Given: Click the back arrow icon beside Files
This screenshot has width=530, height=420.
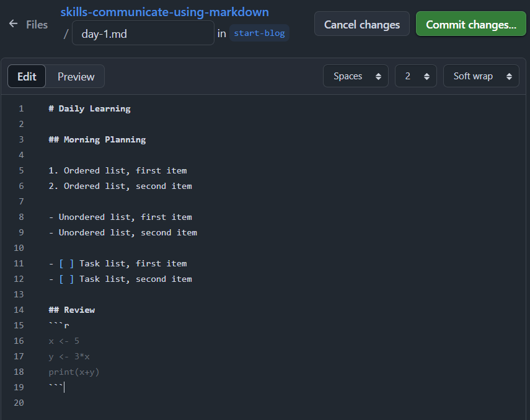Looking at the screenshot, I should point(13,24).
